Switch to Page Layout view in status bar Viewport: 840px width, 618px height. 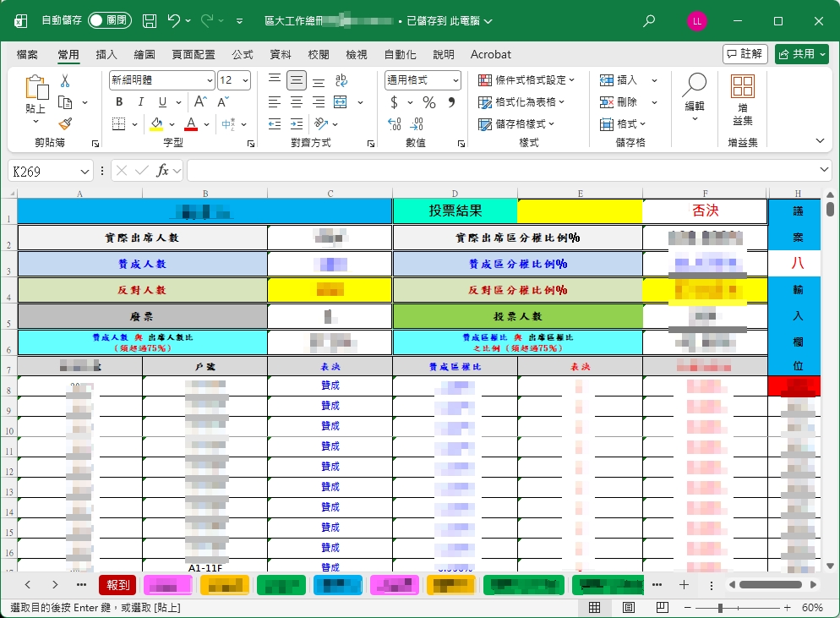point(628,608)
